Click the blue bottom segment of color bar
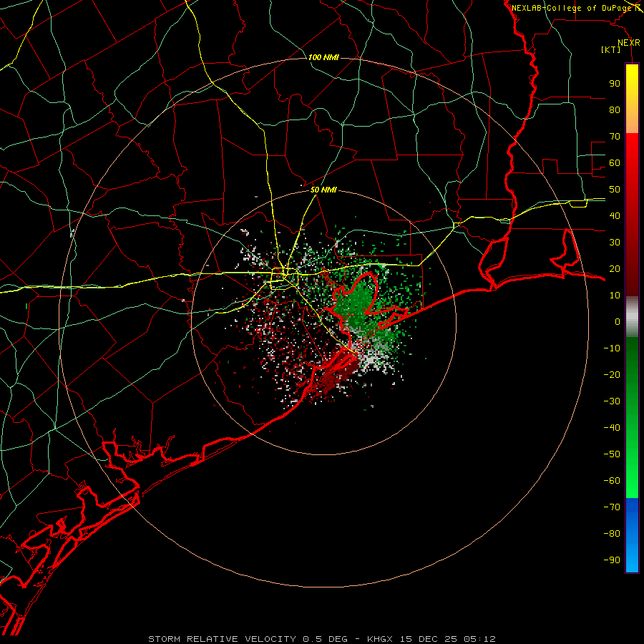Screen dimensions: 644x644 (632, 535)
